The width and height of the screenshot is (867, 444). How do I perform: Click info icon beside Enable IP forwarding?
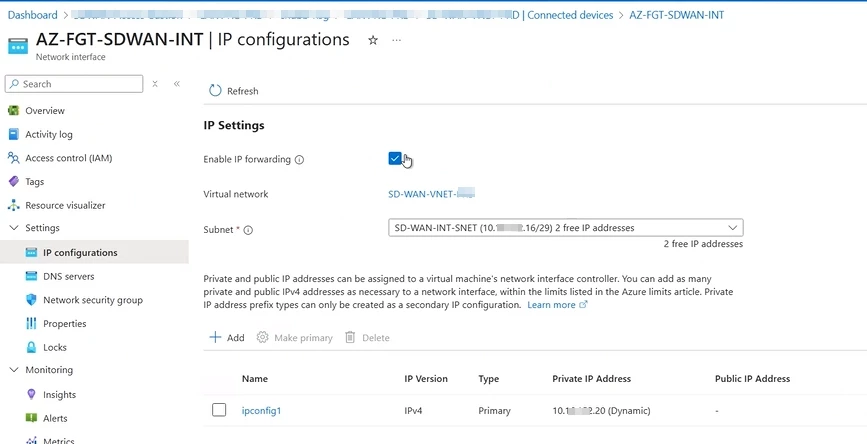coord(299,160)
